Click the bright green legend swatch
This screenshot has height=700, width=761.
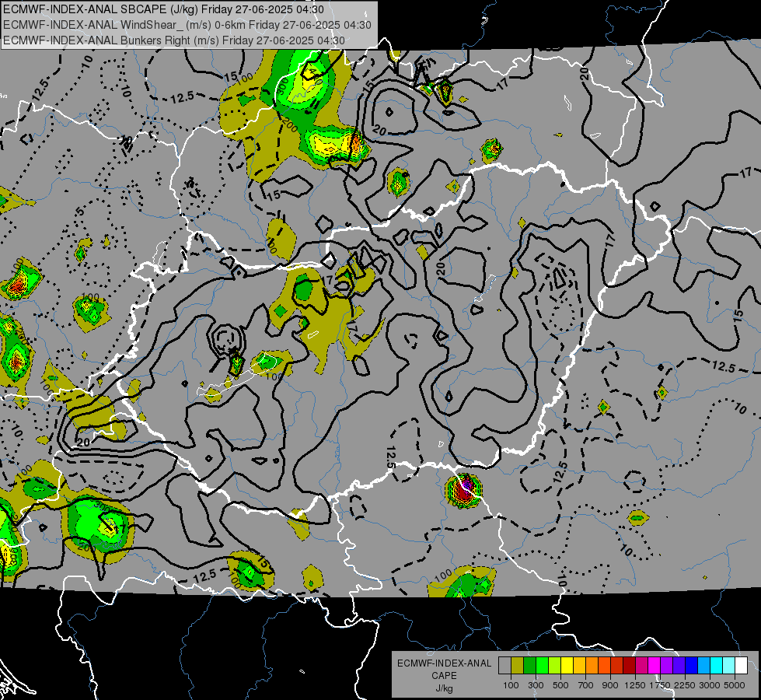pos(542,666)
